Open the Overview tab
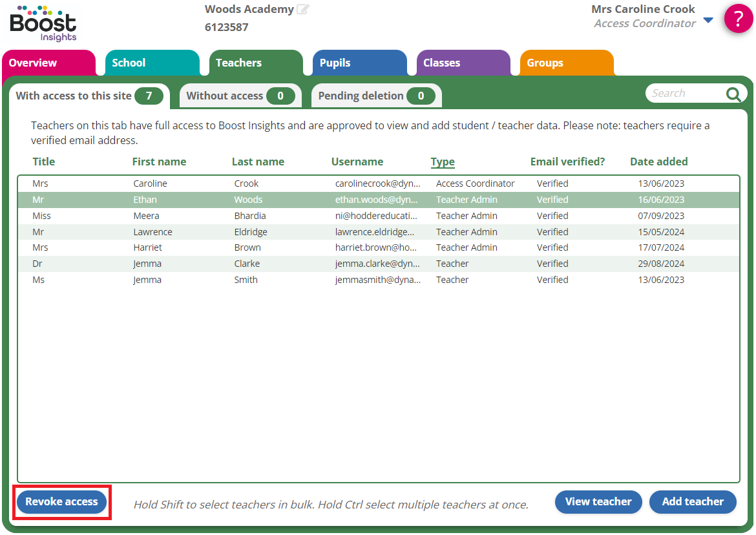Viewport: 756px width, 535px height. [33, 63]
